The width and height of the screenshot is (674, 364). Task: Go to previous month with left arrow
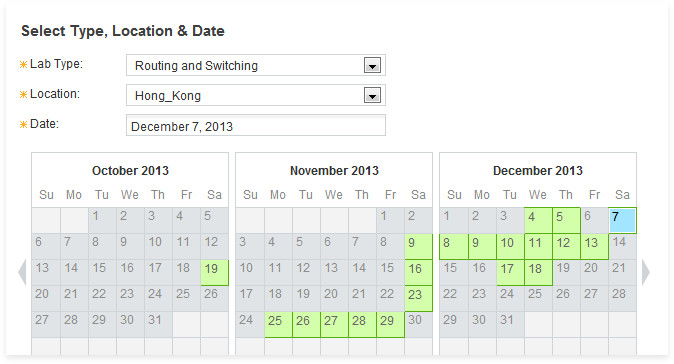(22, 272)
